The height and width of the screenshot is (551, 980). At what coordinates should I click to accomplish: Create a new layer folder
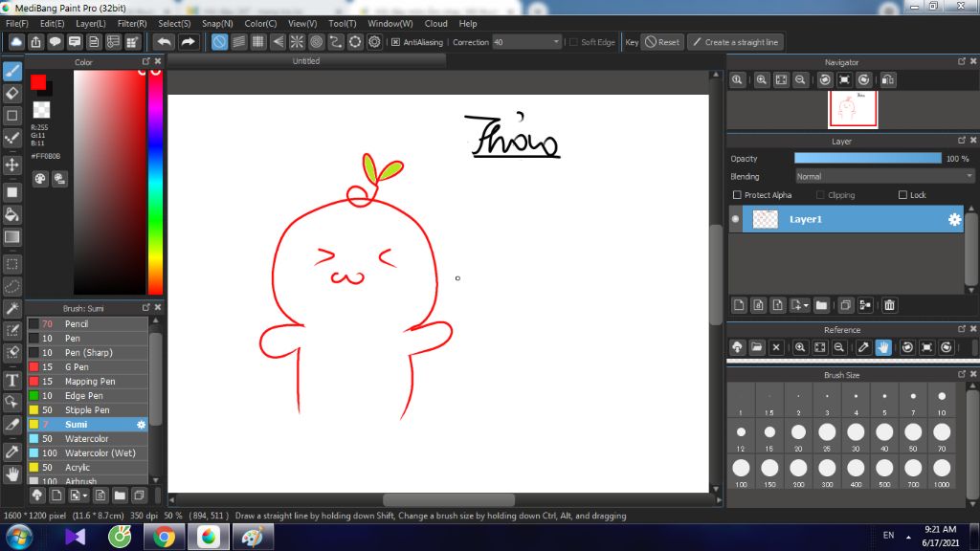coord(821,305)
